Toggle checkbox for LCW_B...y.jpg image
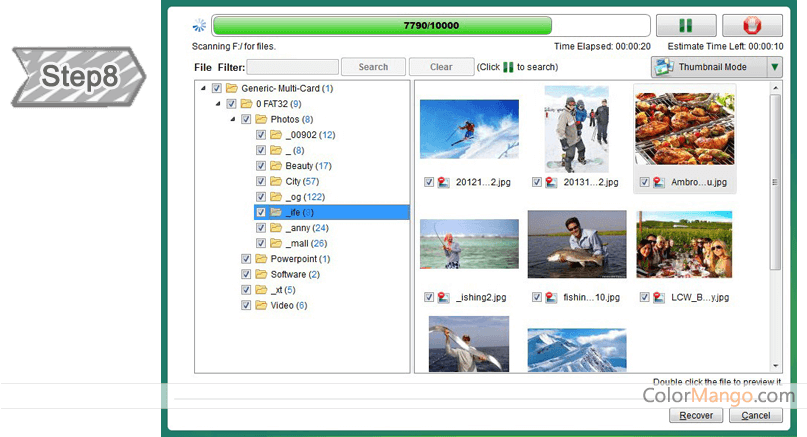The image size is (807, 437). (645, 297)
